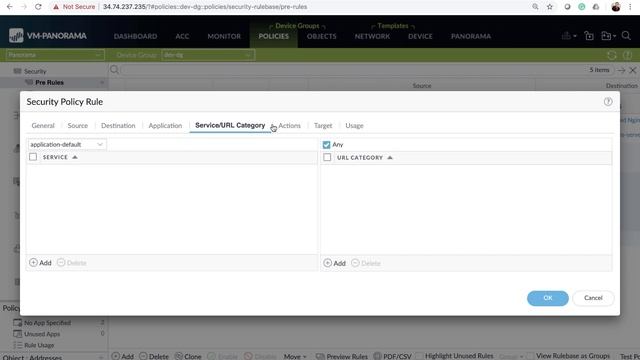
Task: Click the commit lock icon in header
Action: coord(589,36)
